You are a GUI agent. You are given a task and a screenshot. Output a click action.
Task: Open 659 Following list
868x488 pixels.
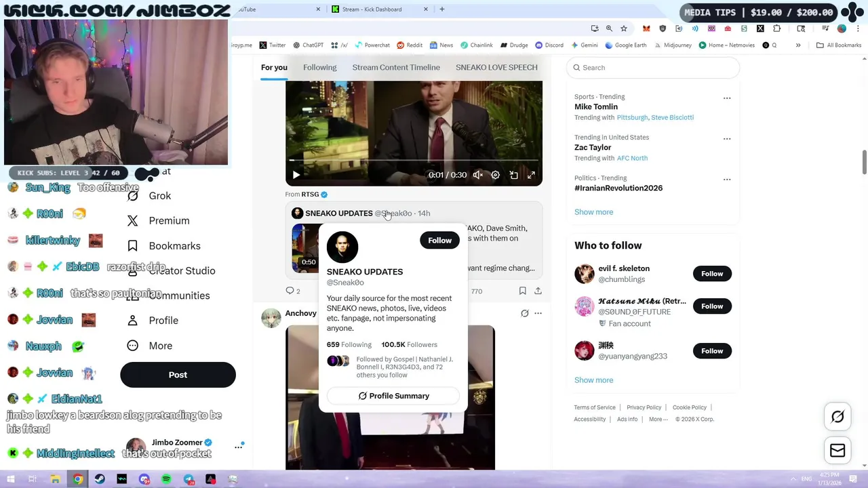(x=349, y=344)
